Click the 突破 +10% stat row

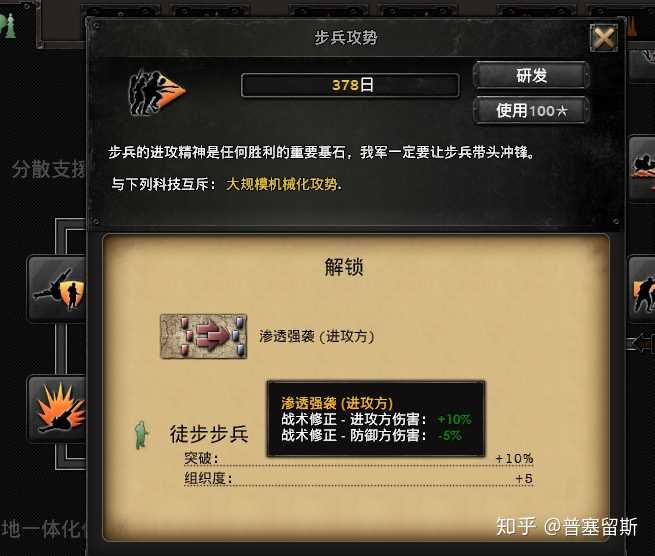358,459
